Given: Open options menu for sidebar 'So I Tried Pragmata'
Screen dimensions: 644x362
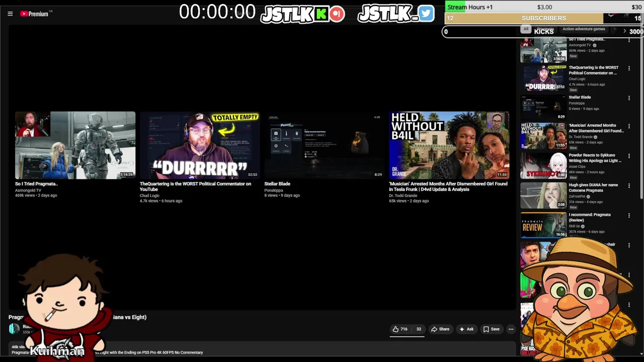Looking at the screenshot, I should (629, 40).
